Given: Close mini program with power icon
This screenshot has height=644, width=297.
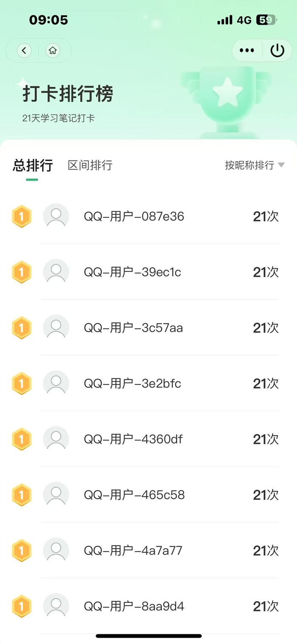Looking at the screenshot, I should 277,51.
